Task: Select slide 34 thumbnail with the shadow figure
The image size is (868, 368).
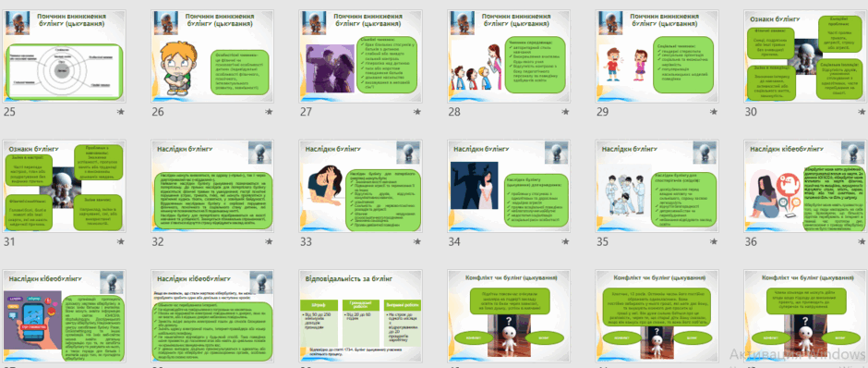Action: pyautogui.click(x=510, y=186)
